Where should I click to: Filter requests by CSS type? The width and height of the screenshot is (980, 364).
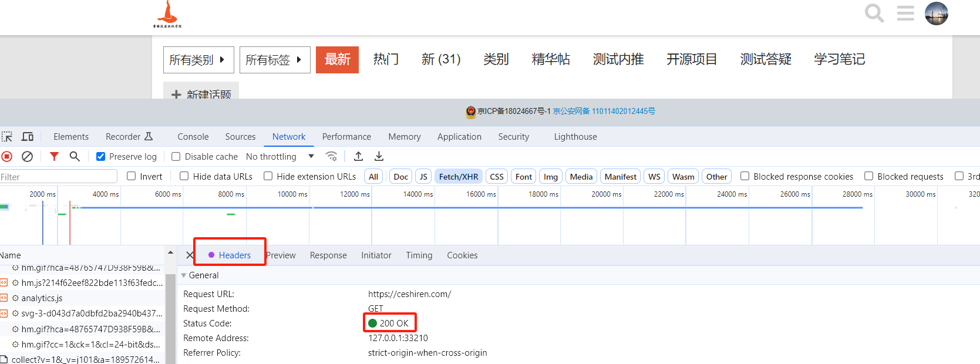click(497, 177)
